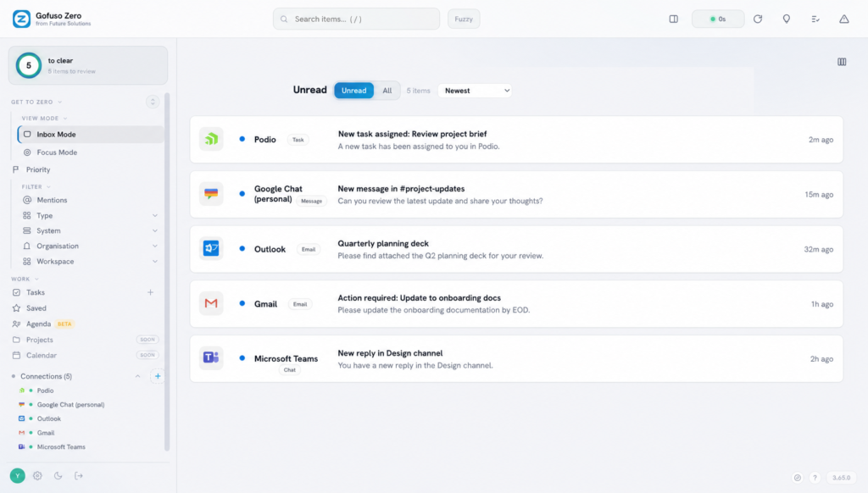Open the user avatar Y
This screenshot has height=493, width=868.
click(18, 475)
